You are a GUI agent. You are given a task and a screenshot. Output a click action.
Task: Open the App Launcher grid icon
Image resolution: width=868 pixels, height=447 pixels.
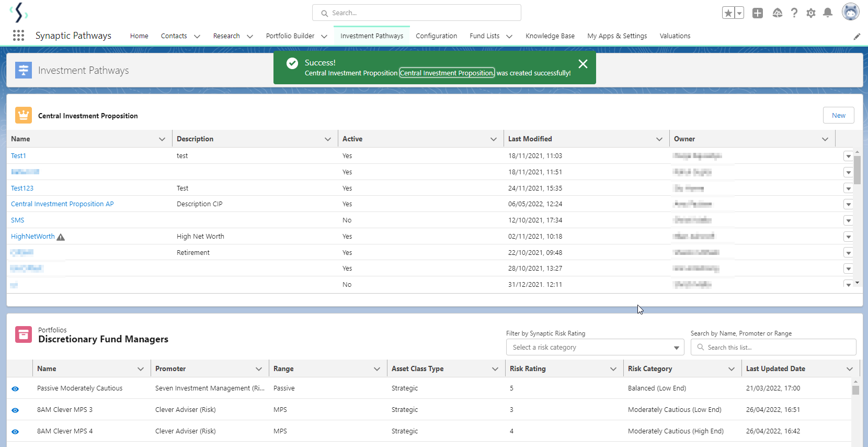[x=18, y=36]
